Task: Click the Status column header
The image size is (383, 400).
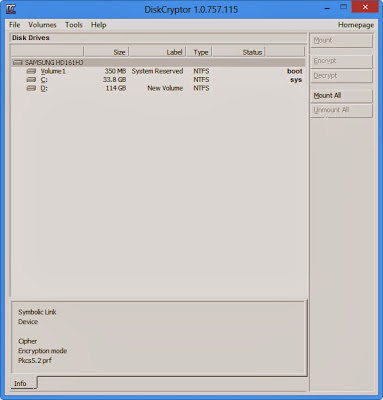Action: point(239,52)
